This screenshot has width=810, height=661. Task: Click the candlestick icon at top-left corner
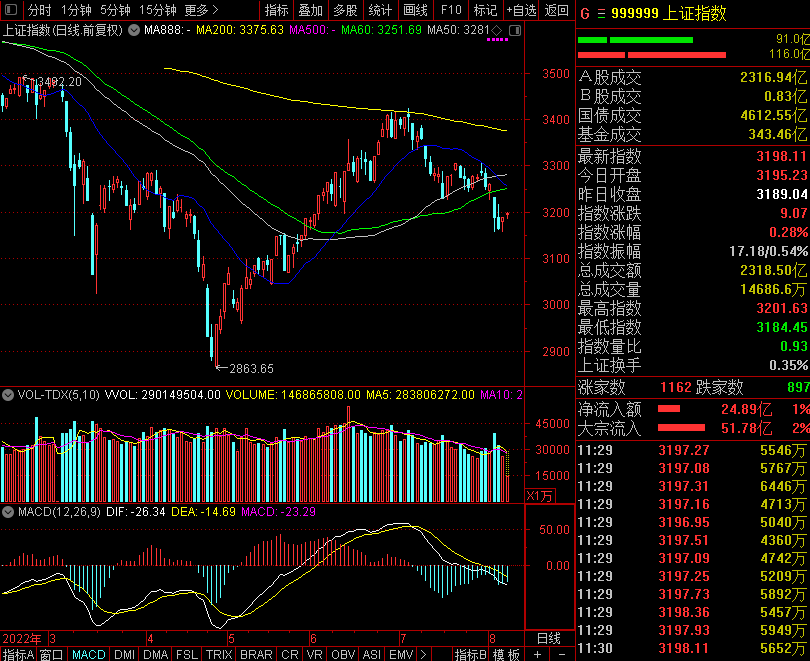[11, 10]
